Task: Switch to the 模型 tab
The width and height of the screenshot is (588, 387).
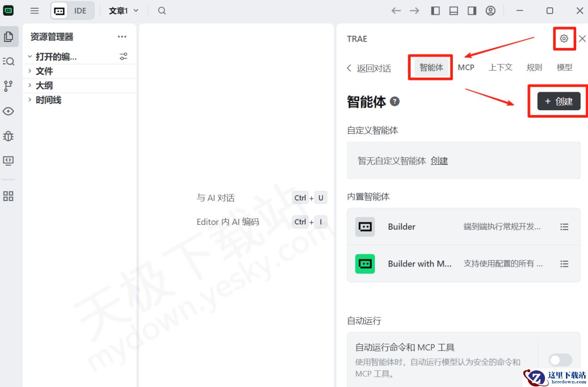Action: tap(564, 68)
